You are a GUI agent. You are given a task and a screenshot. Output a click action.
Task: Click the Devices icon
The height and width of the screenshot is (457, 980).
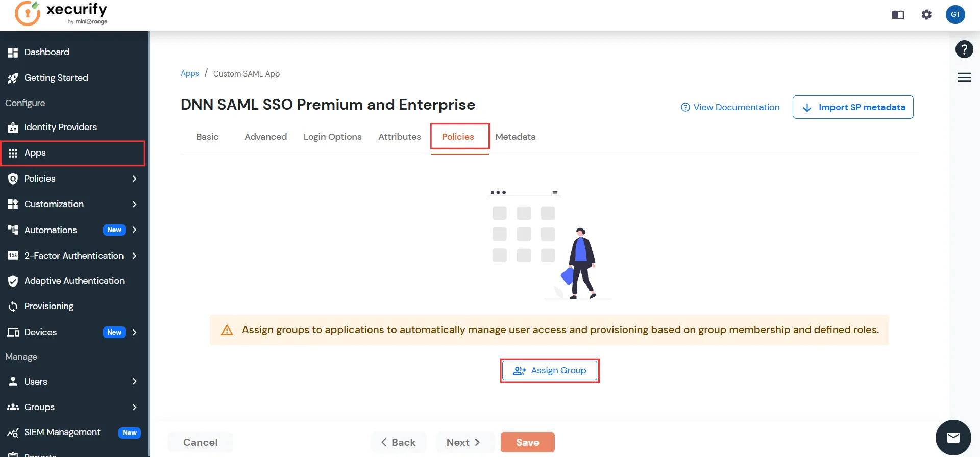pos(13,333)
